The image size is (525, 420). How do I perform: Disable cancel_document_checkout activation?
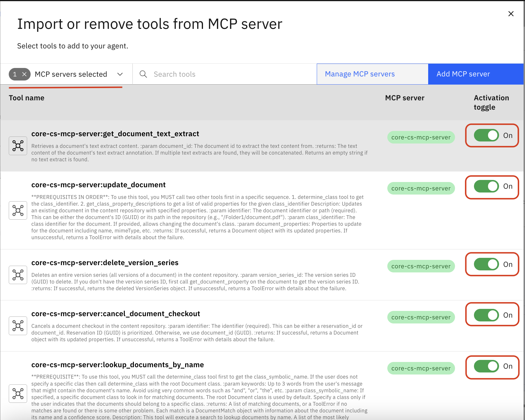486,315
